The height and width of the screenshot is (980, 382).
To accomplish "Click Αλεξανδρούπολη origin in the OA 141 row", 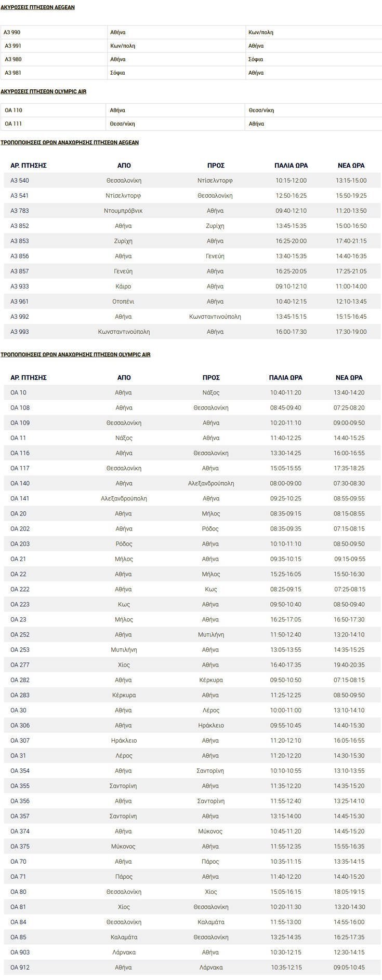I will 124,499.
